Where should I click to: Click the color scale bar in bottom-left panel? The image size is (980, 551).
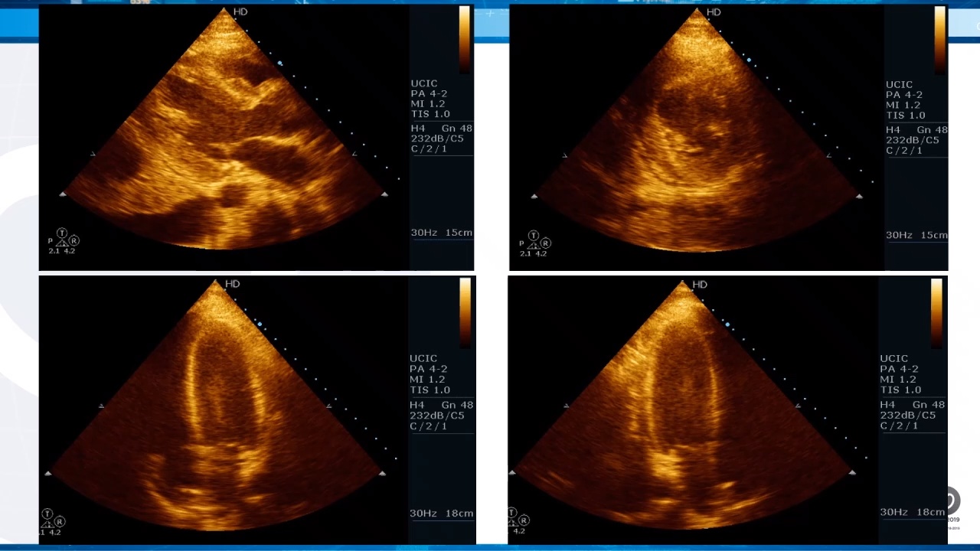pyautogui.click(x=465, y=313)
